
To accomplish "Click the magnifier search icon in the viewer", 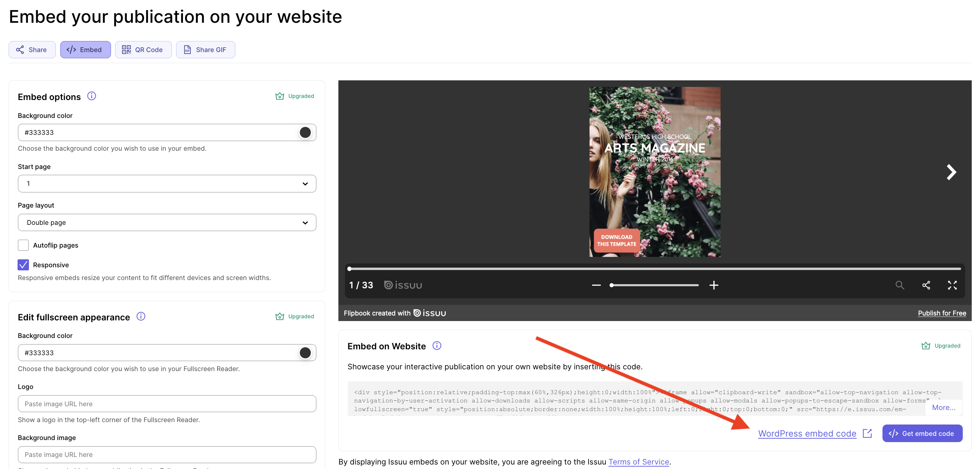I will point(900,285).
